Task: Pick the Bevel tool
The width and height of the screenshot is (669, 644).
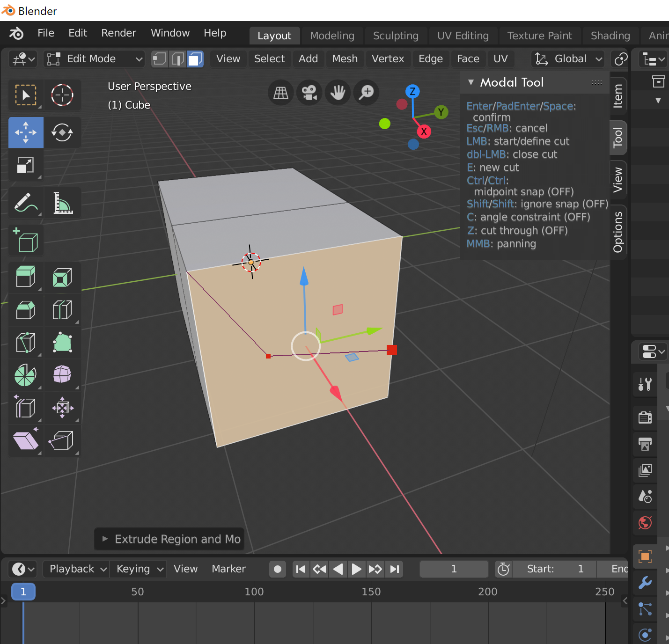Action: (x=26, y=310)
